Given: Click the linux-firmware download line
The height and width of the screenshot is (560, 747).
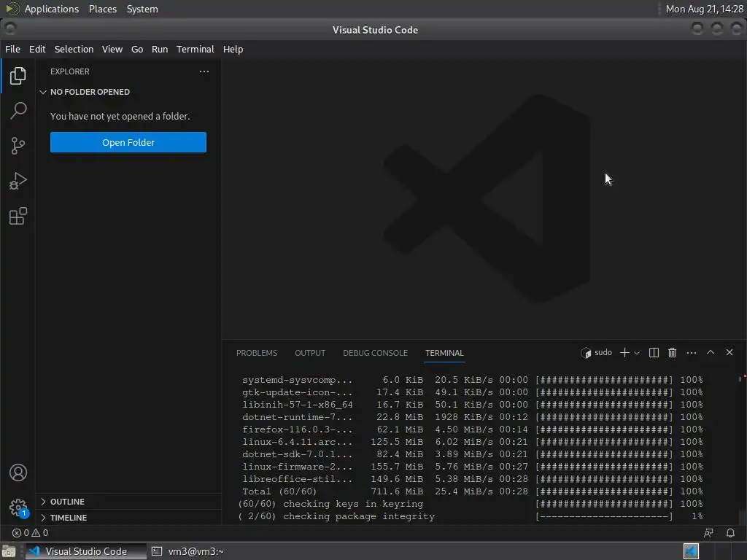Looking at the screenshot, I should pyautogui.click(x=472, y=467).
